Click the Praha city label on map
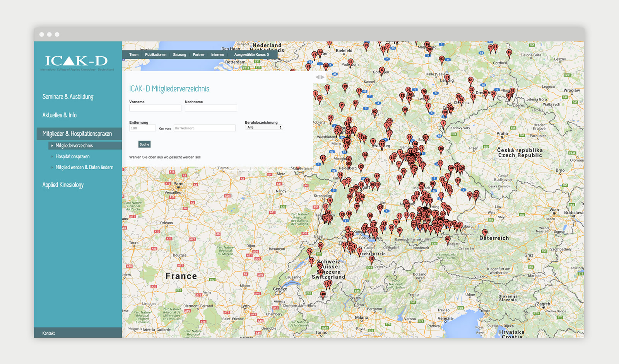The width and height of the screenshot is (619, 364). (x=502, y=134)
